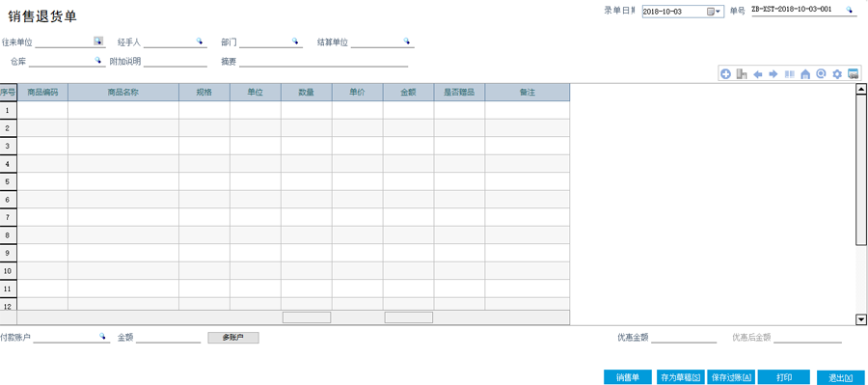Select row number 3 header
The image size is (868, 385).
(x=9, y=146)
